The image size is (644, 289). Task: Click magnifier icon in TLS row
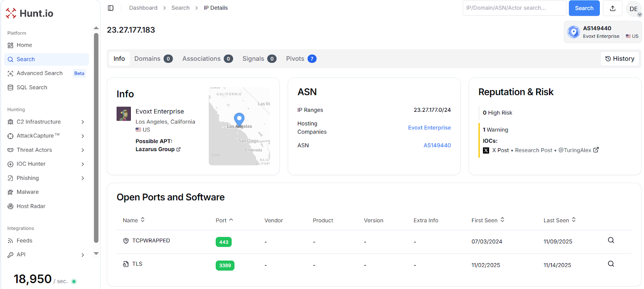pyautogui.click(x=611, y=264)
